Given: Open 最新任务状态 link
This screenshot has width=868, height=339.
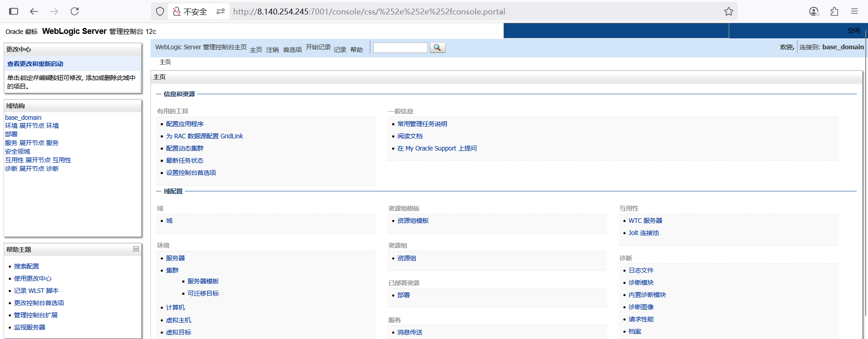Looking at the screenshot, I should 185,160.
